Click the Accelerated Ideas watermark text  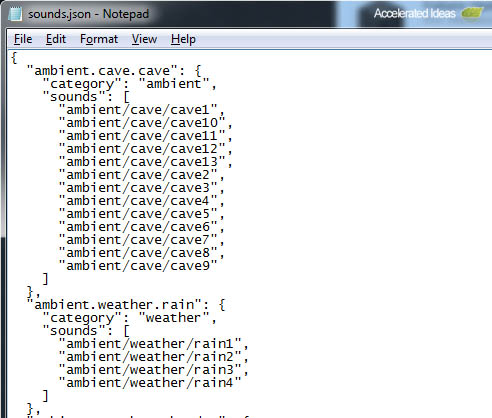point(415,14)
